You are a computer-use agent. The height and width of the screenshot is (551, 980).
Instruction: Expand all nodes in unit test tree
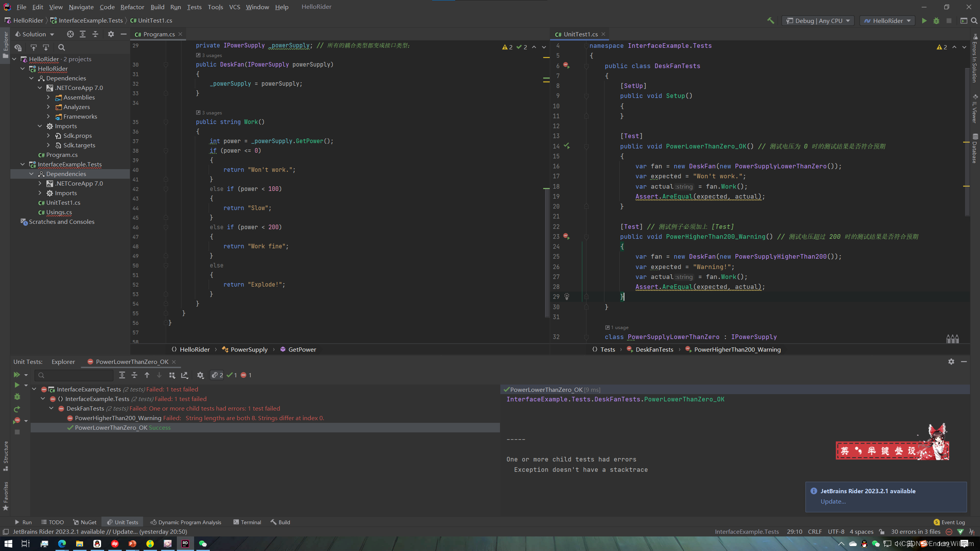click(x=122, y=375)
